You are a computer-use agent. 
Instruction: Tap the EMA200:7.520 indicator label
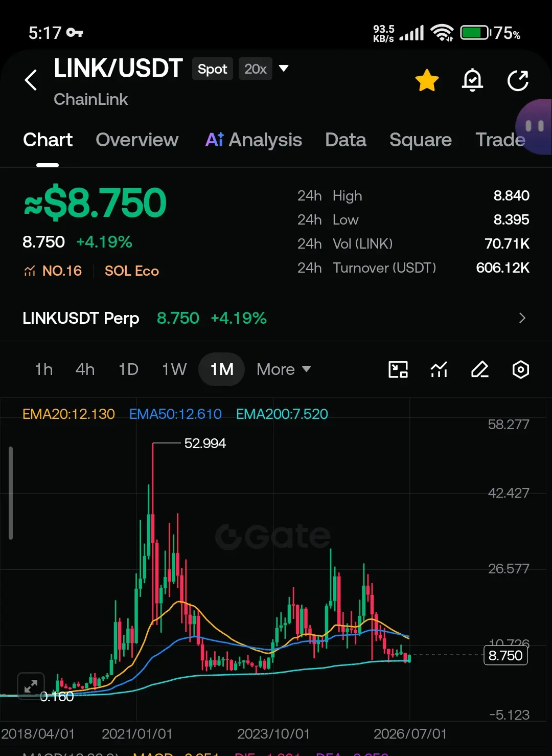point(282,414)
